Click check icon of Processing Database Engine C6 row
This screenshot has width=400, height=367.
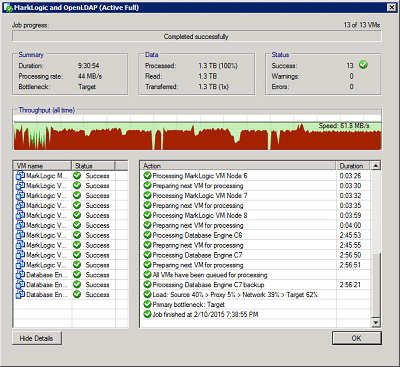147,235
